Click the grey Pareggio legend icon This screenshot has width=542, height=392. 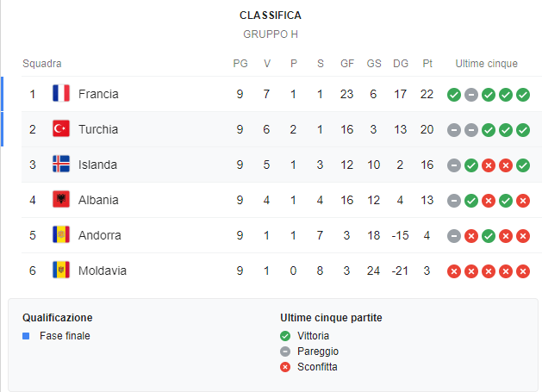(286, 352)
